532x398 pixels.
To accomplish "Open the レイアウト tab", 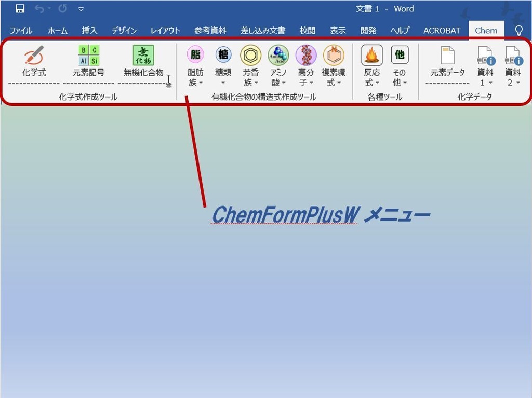I will pyautogui.click(x=165, y=31).
